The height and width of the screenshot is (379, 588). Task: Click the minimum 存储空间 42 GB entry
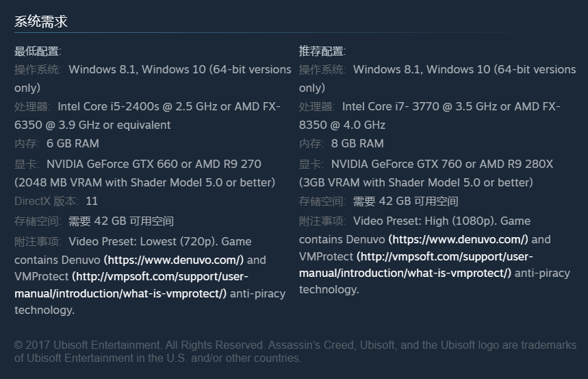pyautogui.click(x=120, y=221)
